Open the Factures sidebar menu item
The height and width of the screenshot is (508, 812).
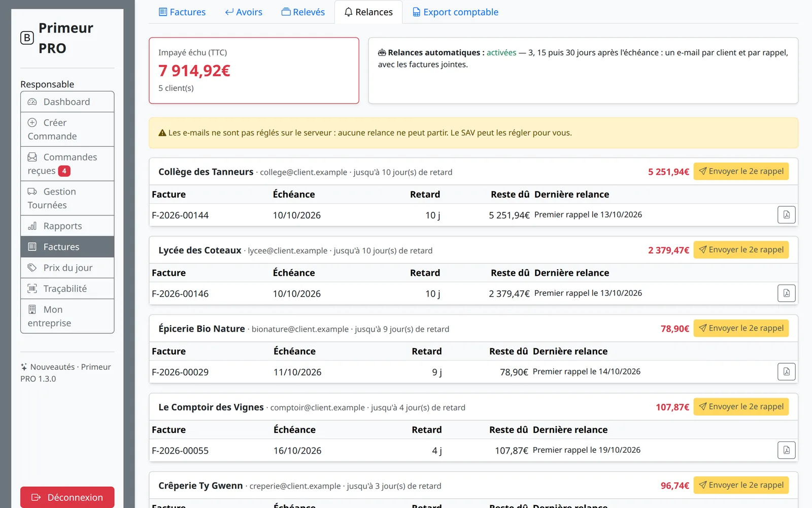(x=67, y=247)
